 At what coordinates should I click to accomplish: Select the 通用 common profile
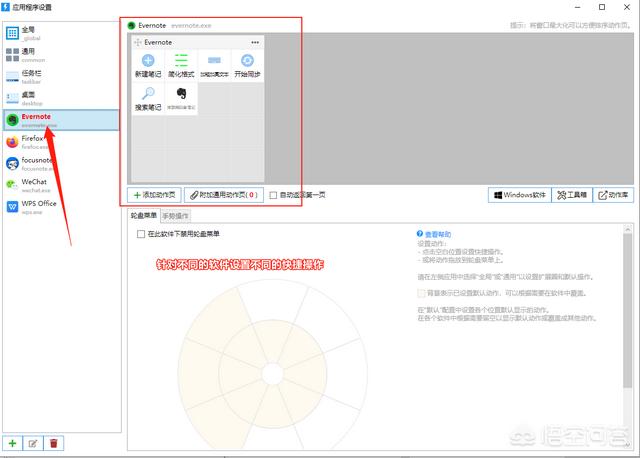61,55
